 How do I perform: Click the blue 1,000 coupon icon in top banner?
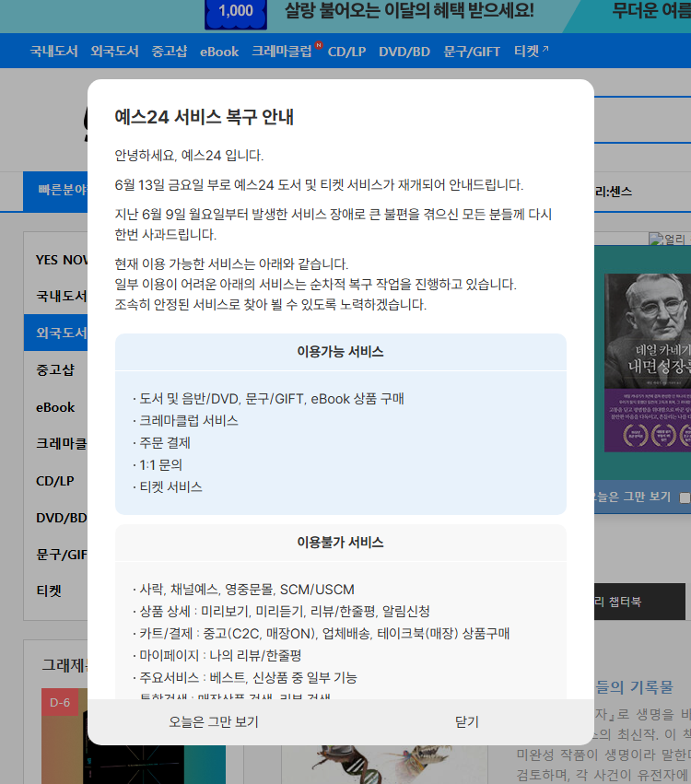(x=236, y=13)
